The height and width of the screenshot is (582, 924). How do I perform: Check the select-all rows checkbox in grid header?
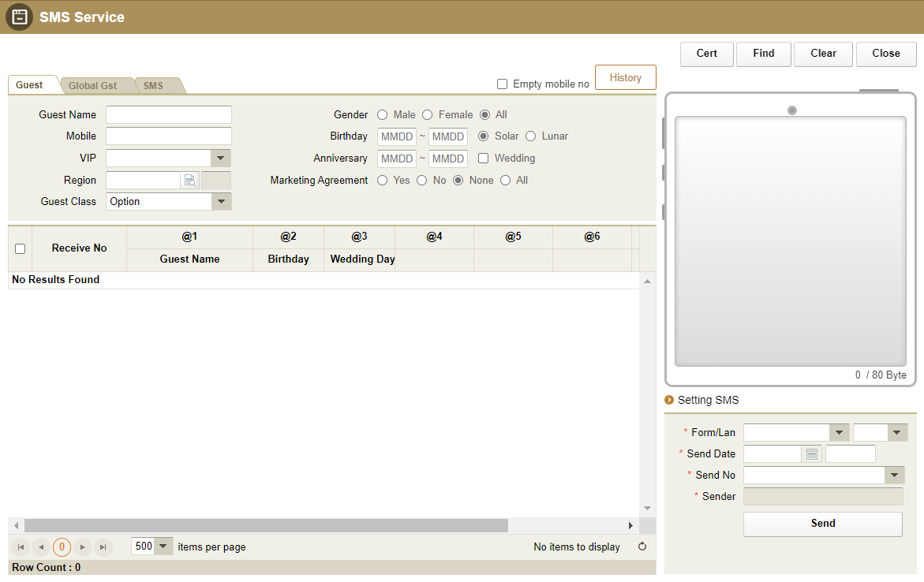click(x=20, y=248)
